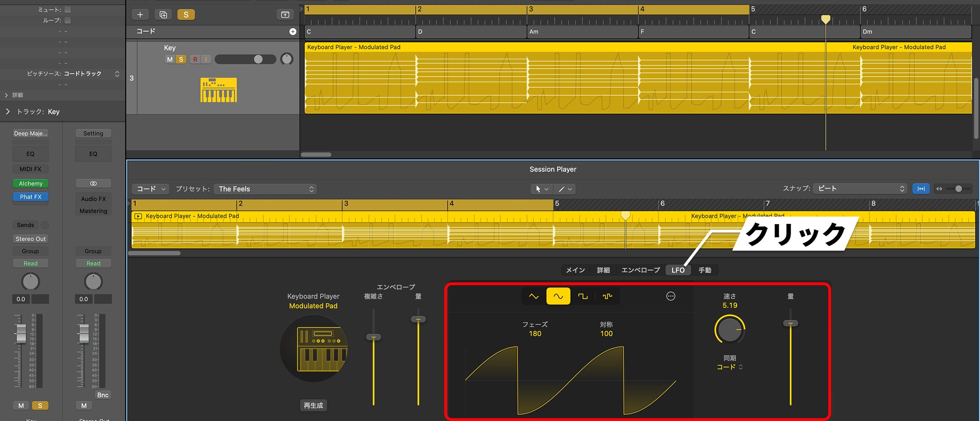Open the スナップ ビート dropdown
980x421 pixels.
point(860,189)
